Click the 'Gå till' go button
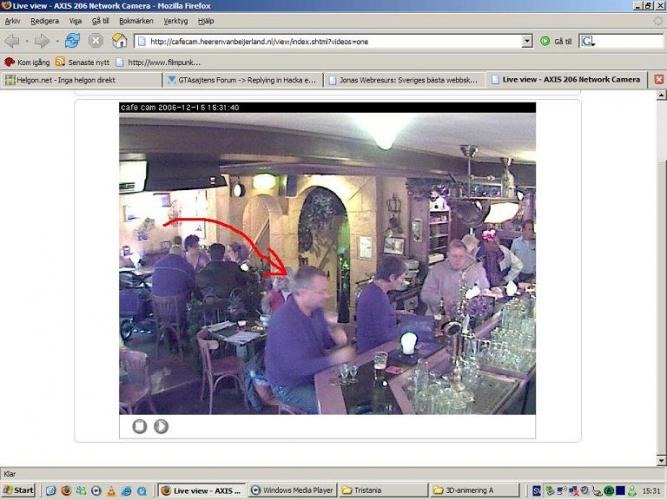Screen dimensions: 667x500 point(556,41)
